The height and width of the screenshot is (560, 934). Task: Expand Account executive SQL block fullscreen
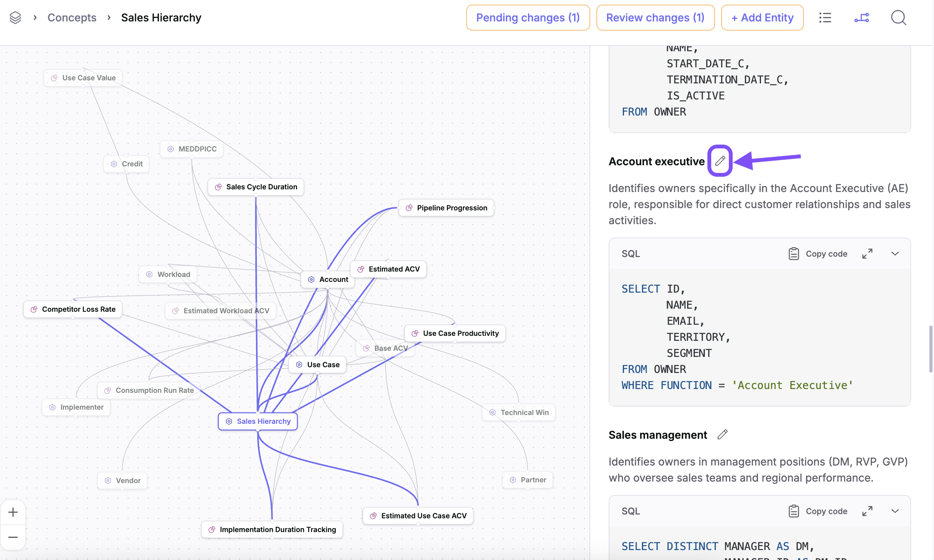(867, 254)
